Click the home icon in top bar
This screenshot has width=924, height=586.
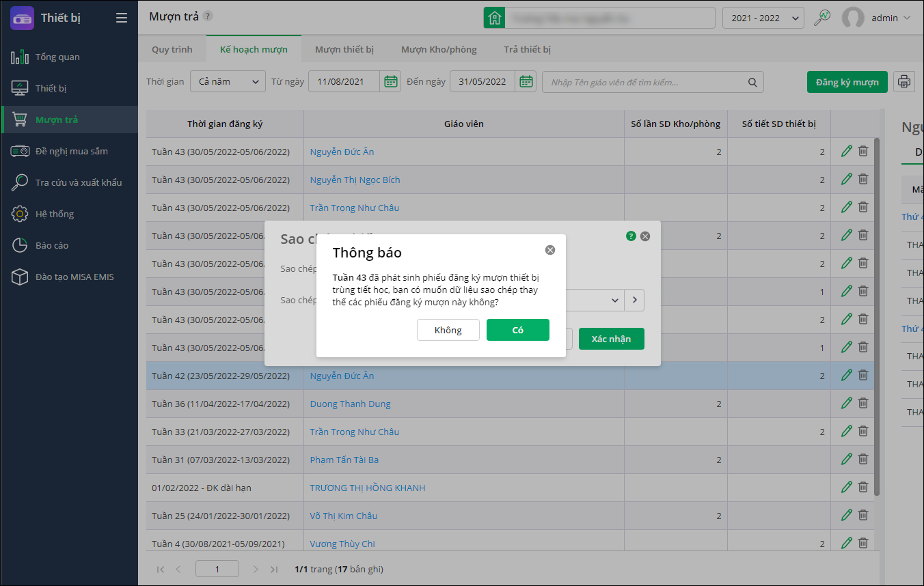(494, 18)
